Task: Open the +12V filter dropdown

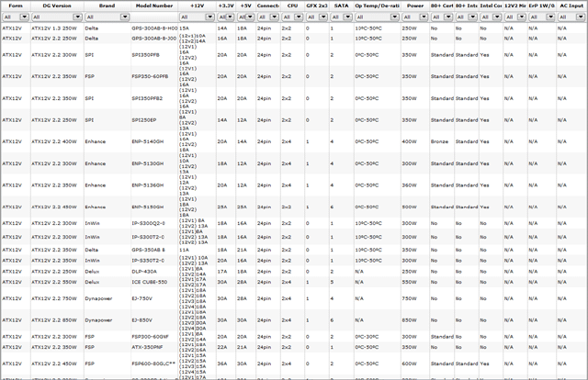Action: [x=197, y=17]
